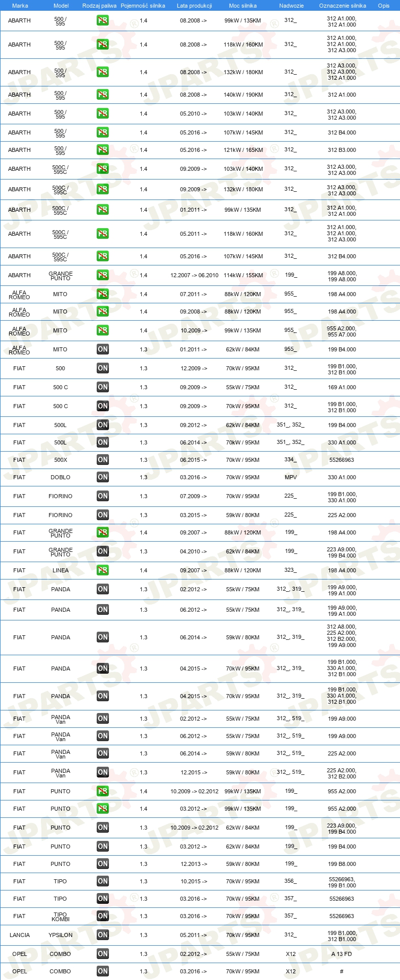Click the diesel ON icon in the Fiat Panda 06.2014 row
Screen dimensions: 400x980
click(x=103, y=637)
